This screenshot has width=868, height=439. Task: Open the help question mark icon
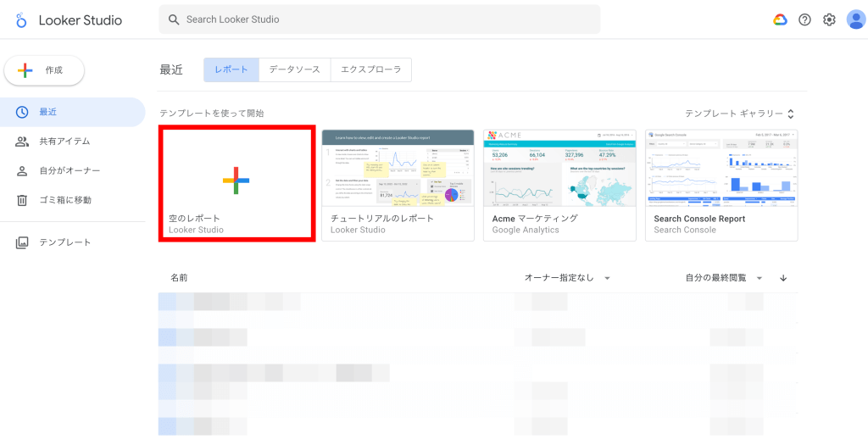click(804, 20)
